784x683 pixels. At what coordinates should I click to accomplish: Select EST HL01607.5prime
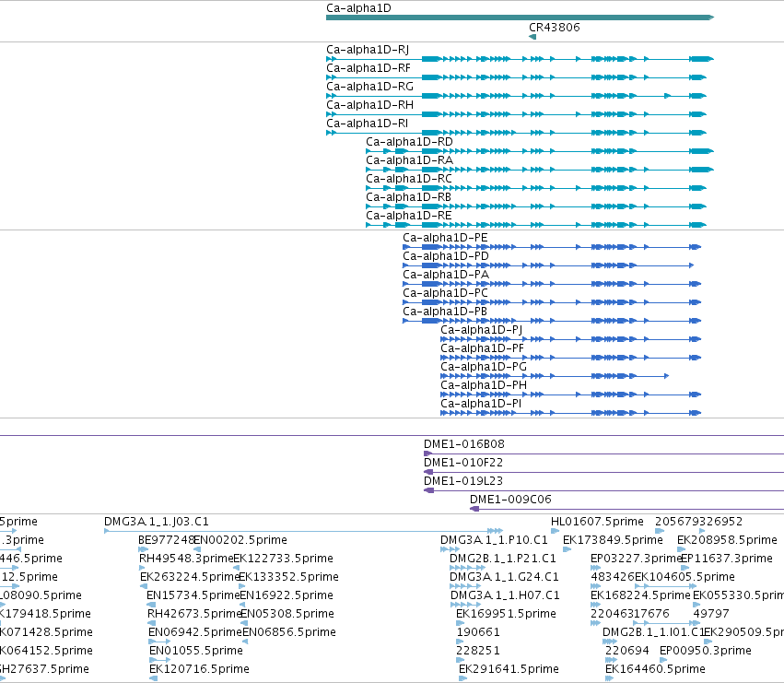click(555, 531)
